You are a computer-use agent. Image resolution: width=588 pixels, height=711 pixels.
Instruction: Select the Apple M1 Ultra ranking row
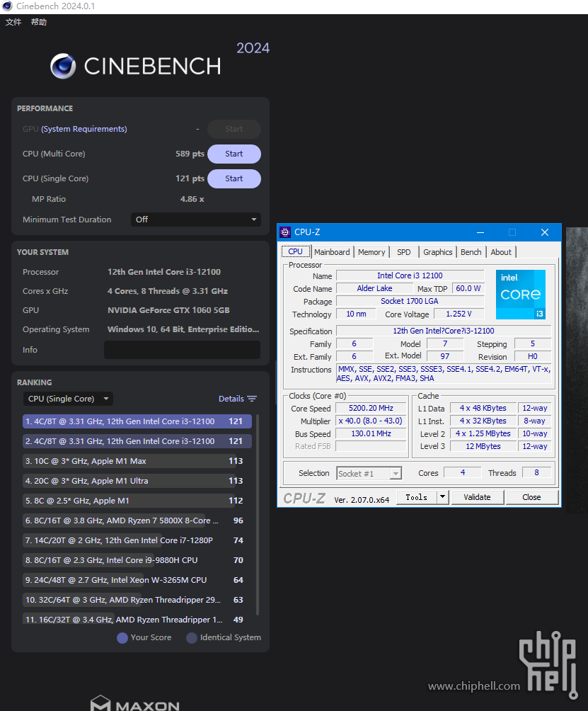(137, 481)
